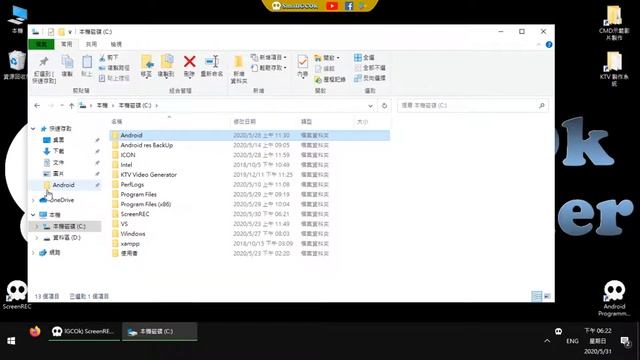Viewport: 640px width, 360px height.
Task: Click the blue Help question mark icon
Action: pos(549,44)
